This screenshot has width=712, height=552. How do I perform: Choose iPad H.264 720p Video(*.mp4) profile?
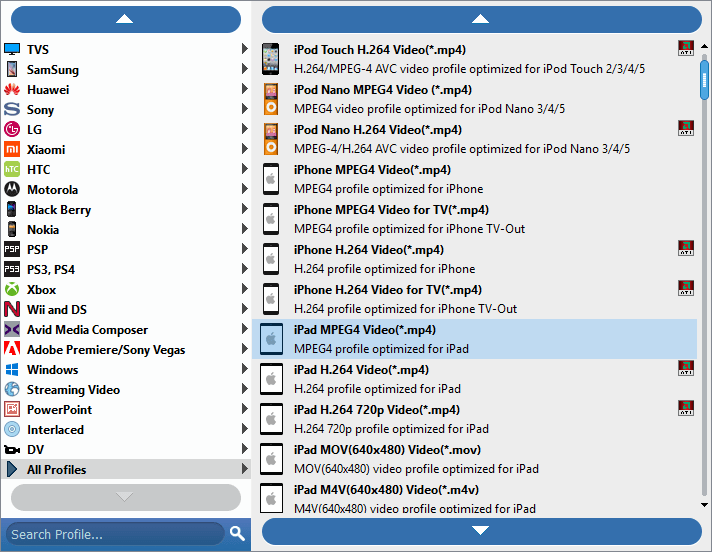click(x=475, y=419)
